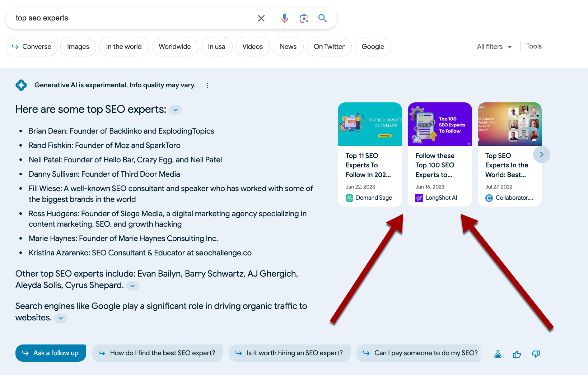Expand 'Here are some top SEO experts' chevron
Image resolution: width=588 pixels, height=375 pixels.
pos(176,110)
